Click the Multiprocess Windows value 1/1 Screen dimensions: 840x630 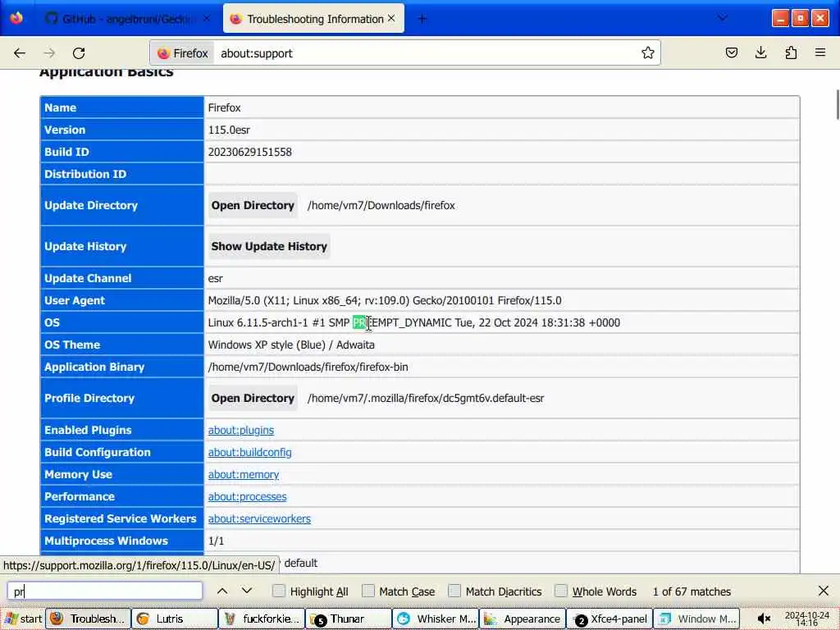pos(216,541)
